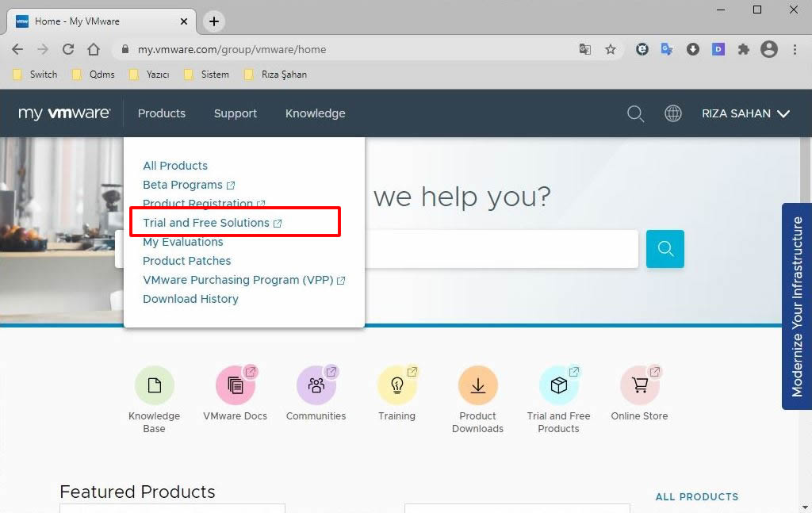Open the language globe icon
This screenshot has height=513, width=812.
(672, 113)
